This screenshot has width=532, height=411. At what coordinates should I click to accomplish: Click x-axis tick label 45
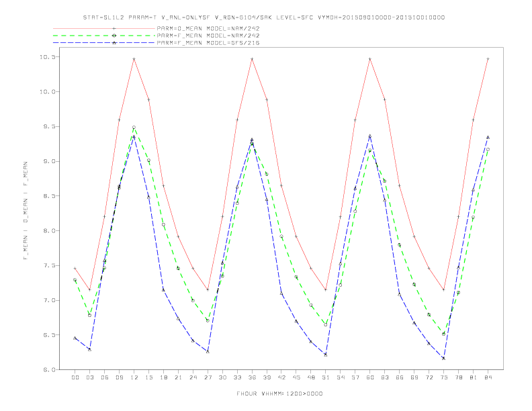(296, 377)
